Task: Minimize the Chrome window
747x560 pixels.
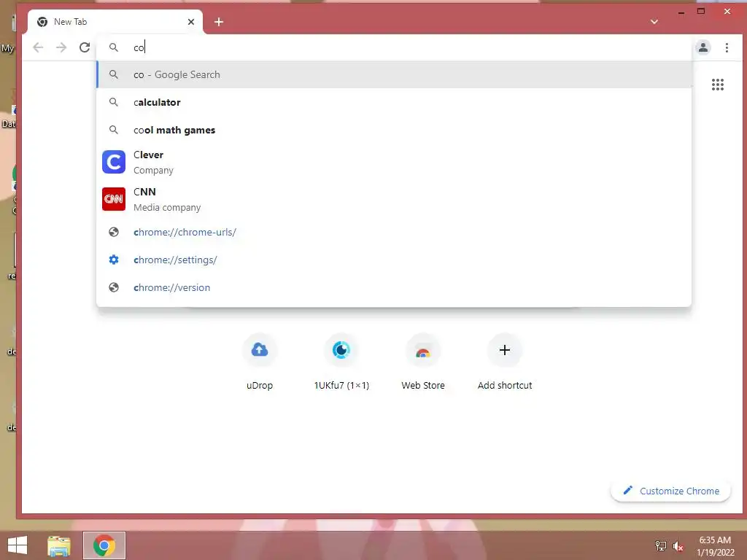Action: [681, 12]
